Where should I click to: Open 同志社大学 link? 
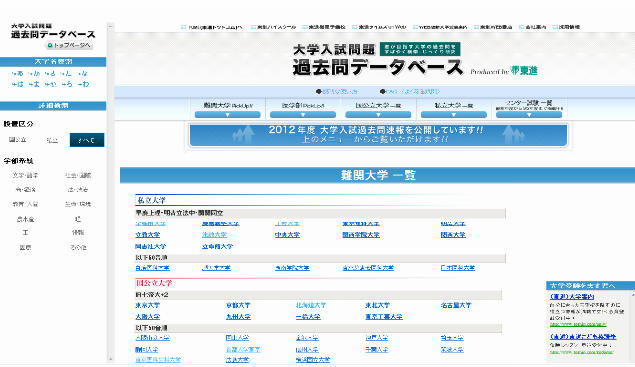coord(151,246)
